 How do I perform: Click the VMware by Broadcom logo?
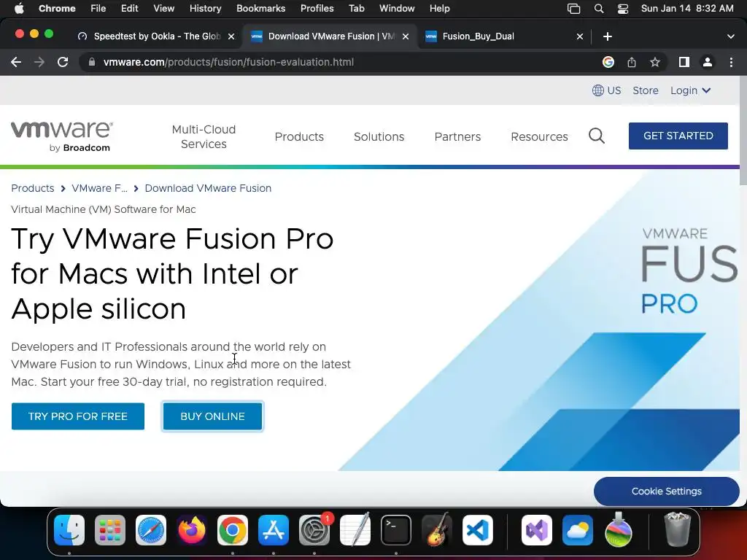point(62,136)
